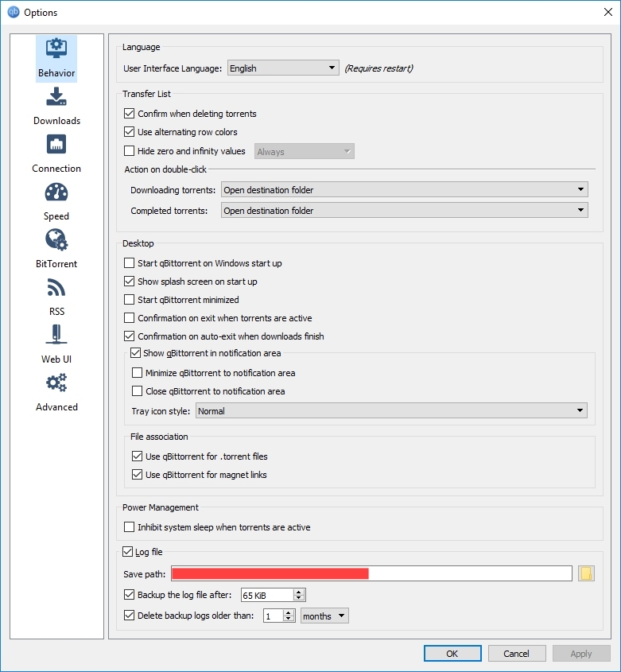
Task: Browse for log save path folder
Action: [586, 573]
